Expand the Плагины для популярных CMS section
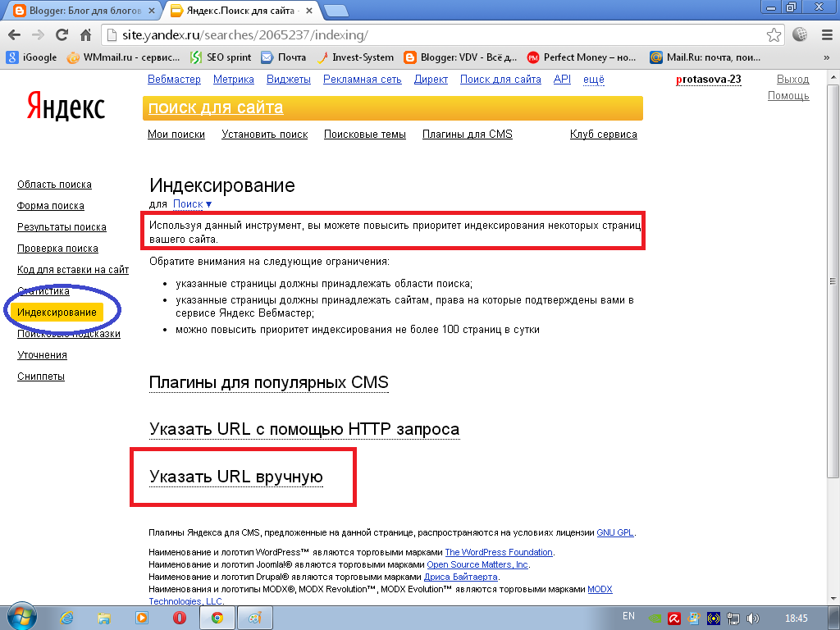 point(268,382)
